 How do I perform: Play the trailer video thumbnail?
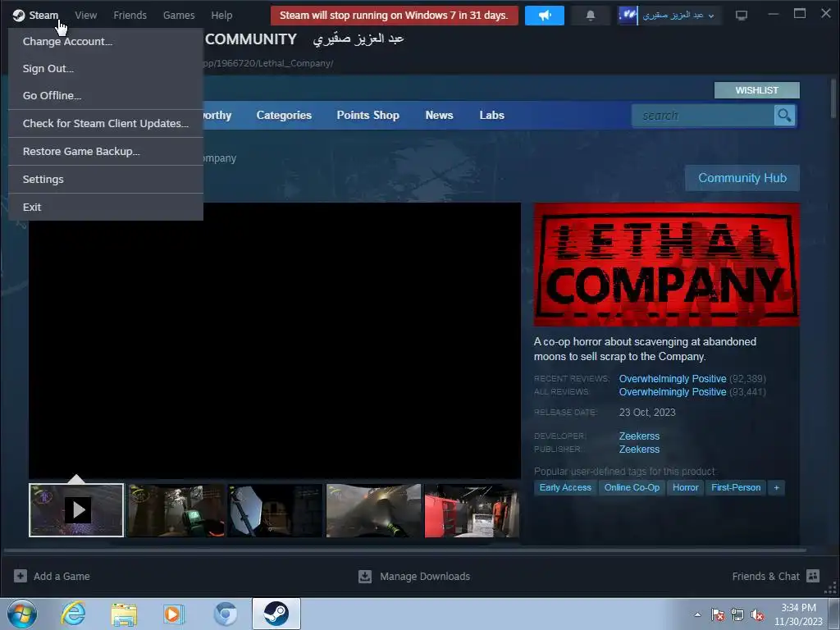coord(76,510)
